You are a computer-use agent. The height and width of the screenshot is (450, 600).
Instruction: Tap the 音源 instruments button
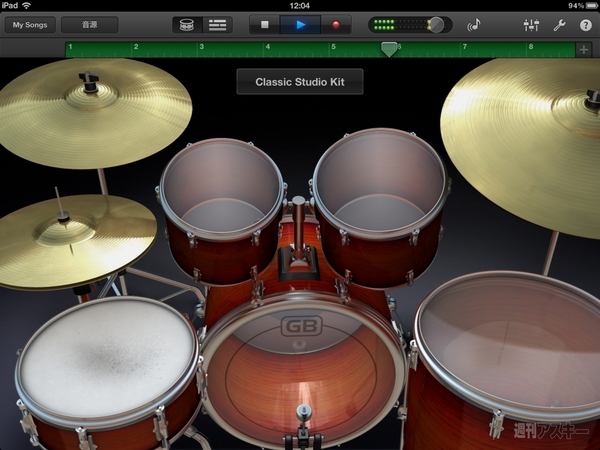(x=90, y=25)
